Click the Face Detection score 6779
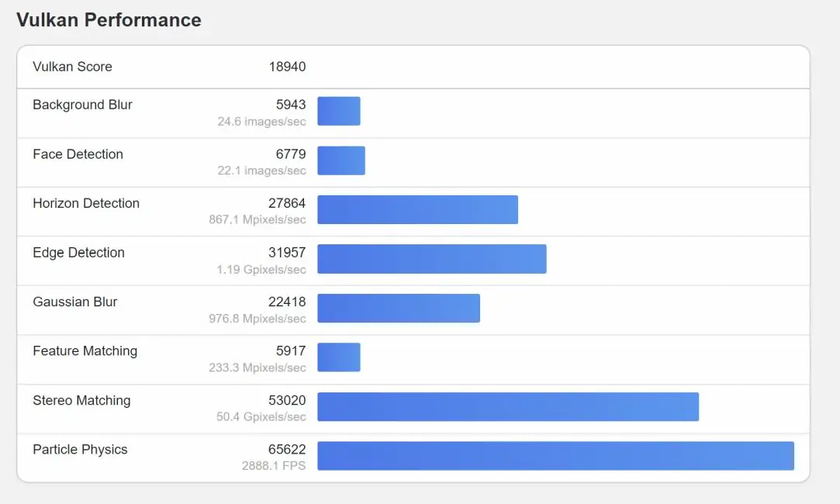Viewport: 840px width, 504px height. pos(291,154)
